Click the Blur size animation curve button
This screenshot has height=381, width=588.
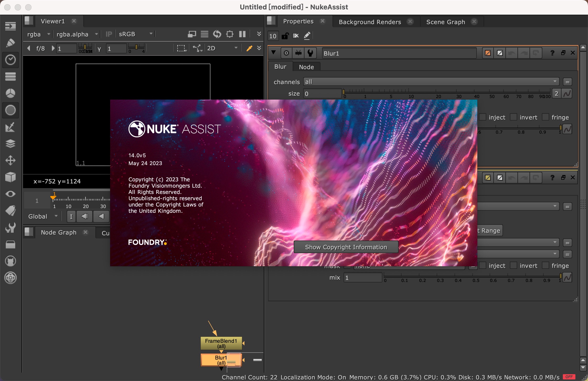pyautogui.click(x=567, y=94)
